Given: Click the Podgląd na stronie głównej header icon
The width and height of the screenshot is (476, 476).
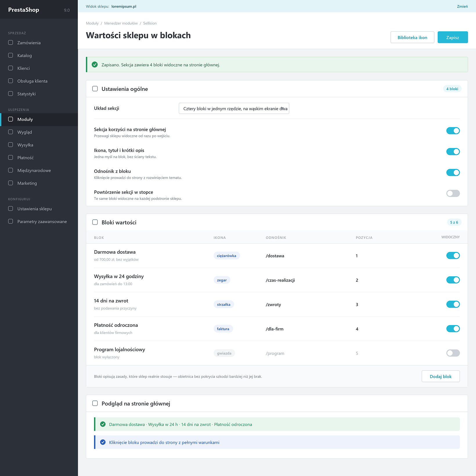Looking at the screenshot, I should coord(95,403).
